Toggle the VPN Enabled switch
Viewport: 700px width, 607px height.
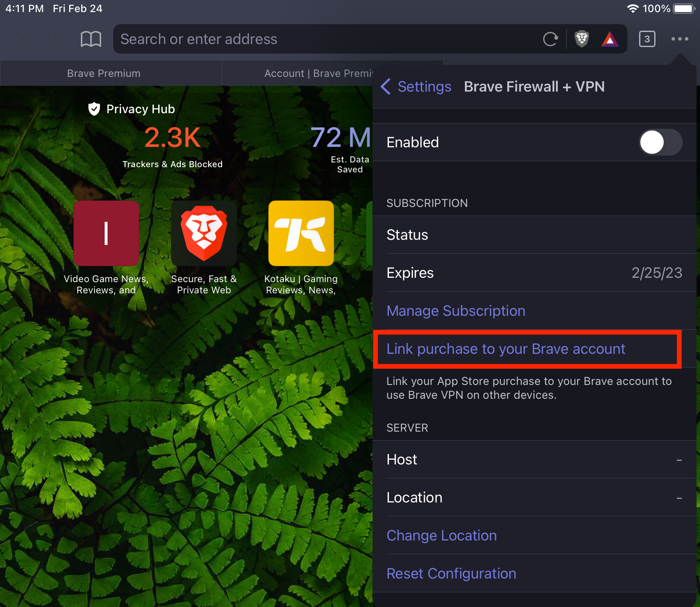[x=661, y=142]
